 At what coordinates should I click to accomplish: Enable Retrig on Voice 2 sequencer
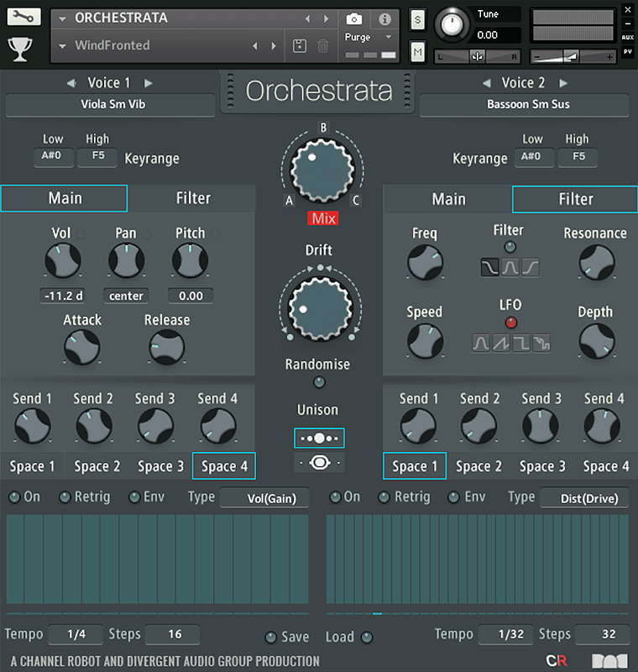(384, 497)
